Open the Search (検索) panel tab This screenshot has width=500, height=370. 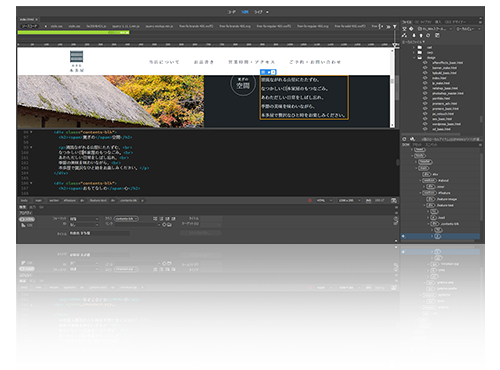point(22,207)
